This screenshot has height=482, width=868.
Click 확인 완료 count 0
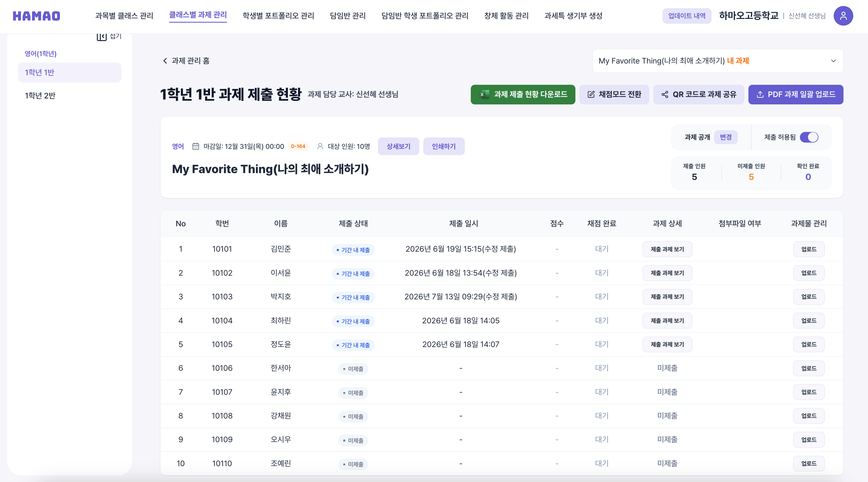pyautogui.click(x=808, y=177)
